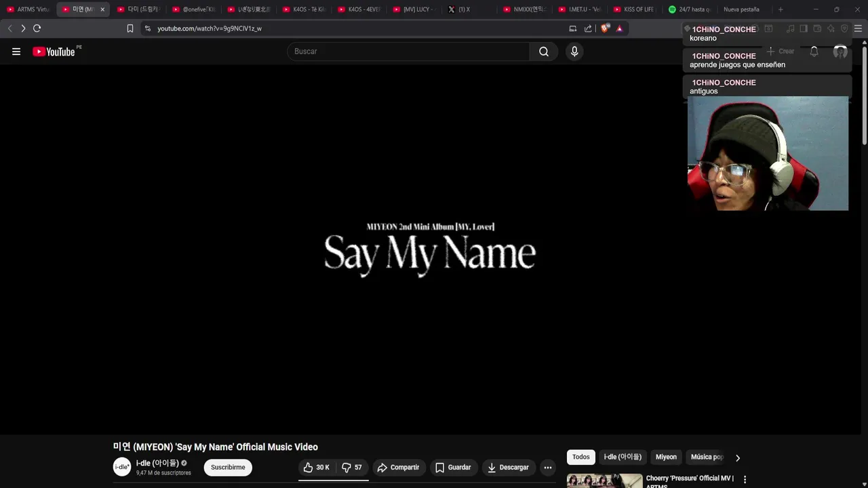
Task: Open the YouTube hamburger guide menu
Action: click(16, 52)
